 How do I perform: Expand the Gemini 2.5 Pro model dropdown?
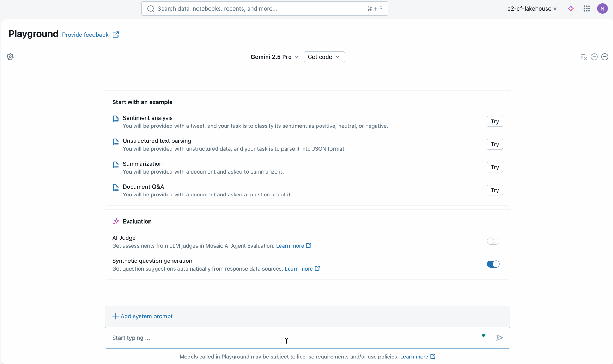click(275, 57)
